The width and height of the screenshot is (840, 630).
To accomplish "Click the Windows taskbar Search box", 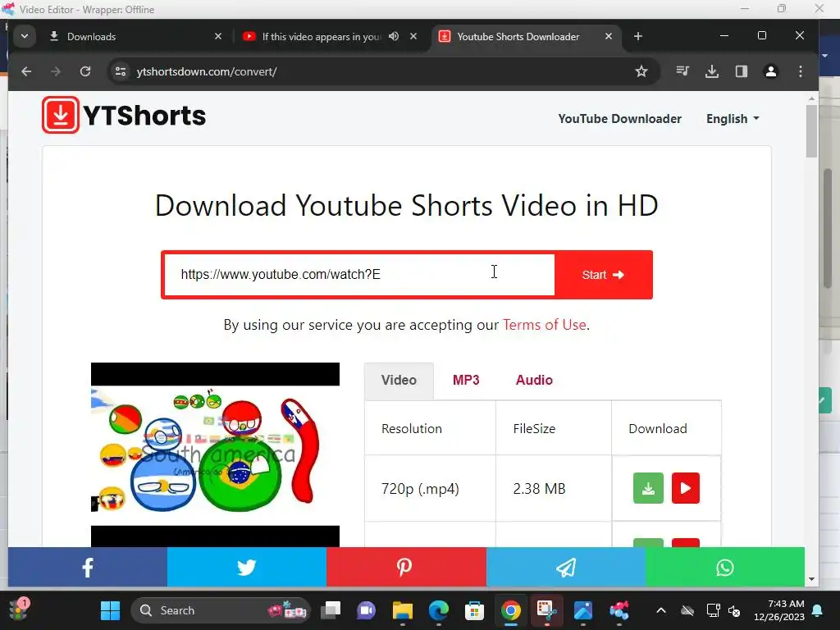I will point(220,610).
